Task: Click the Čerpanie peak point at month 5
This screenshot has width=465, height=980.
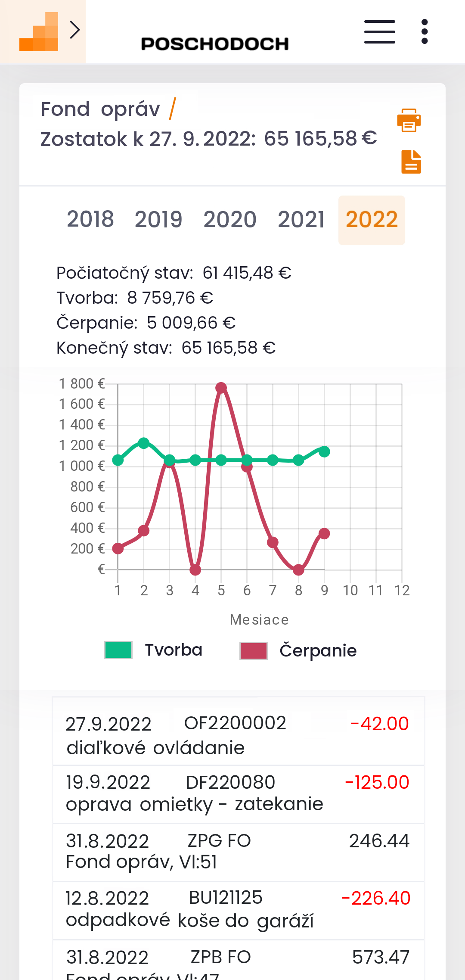Action: click(221, 388)
